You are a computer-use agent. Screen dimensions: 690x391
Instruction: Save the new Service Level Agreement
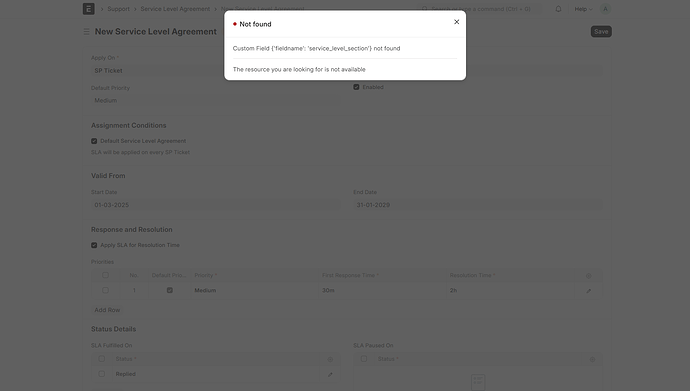(601, 32)
